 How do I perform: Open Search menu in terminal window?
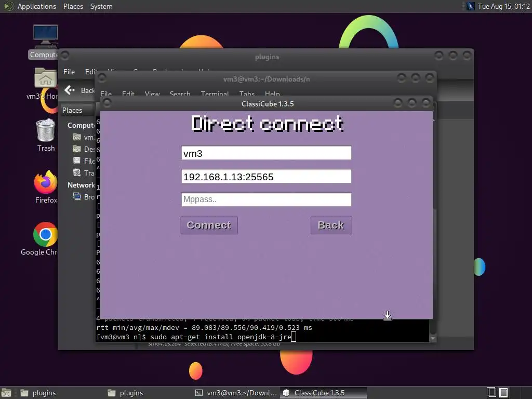click(x=180, y=94)
